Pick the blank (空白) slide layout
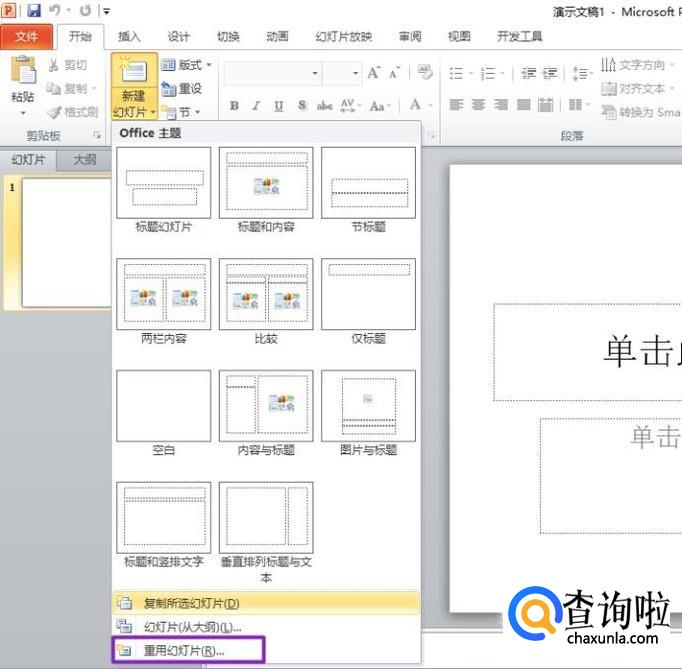682x669 pixels. pos(164,406)
